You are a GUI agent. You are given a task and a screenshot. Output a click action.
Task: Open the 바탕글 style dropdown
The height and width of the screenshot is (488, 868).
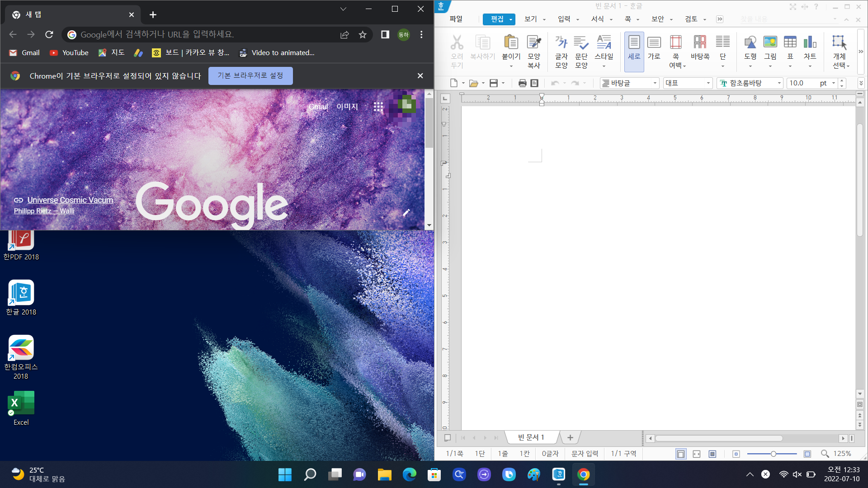click(x=655, y=83)
